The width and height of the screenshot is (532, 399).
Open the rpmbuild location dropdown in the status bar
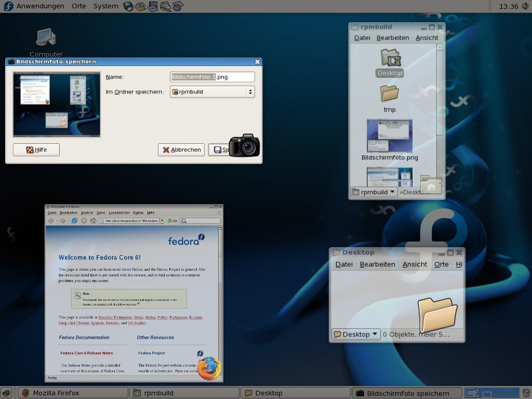pyautogui.click(x=374, y=192)
